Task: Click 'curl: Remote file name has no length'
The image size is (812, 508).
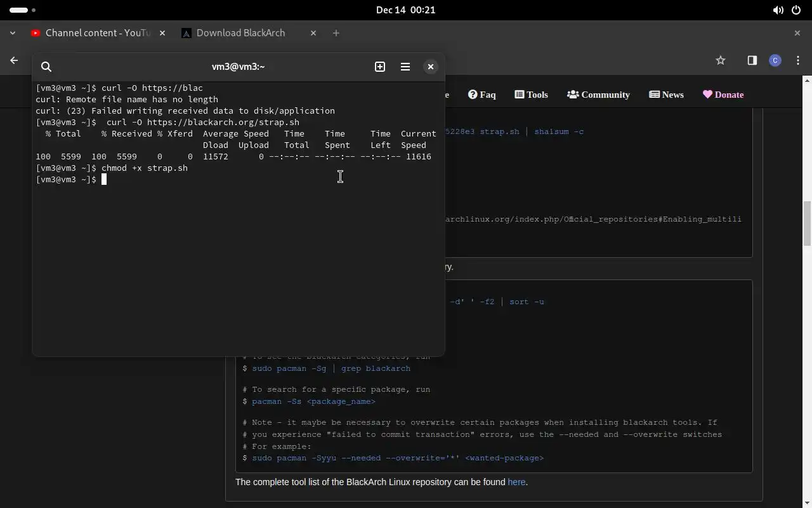Action: (x=127, y=100)
